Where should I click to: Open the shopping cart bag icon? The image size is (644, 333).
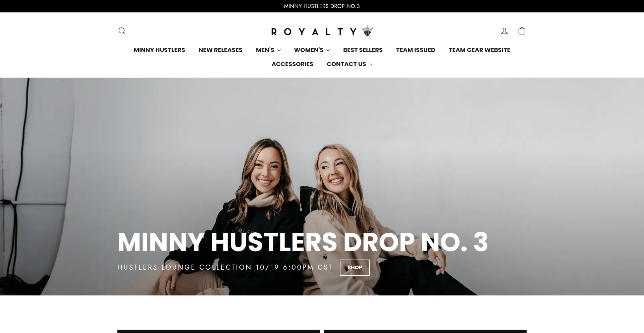[x=522, y=31]
